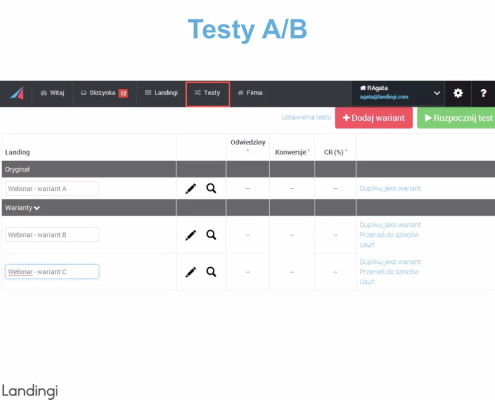The image size is (495, 400).
Task: Click Przenieś do szkiców for wariant C
Action: click(389, 272)
